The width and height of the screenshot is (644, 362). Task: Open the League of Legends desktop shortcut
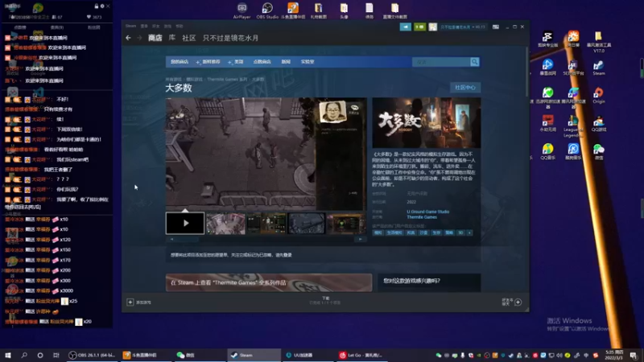pos(573,126)
